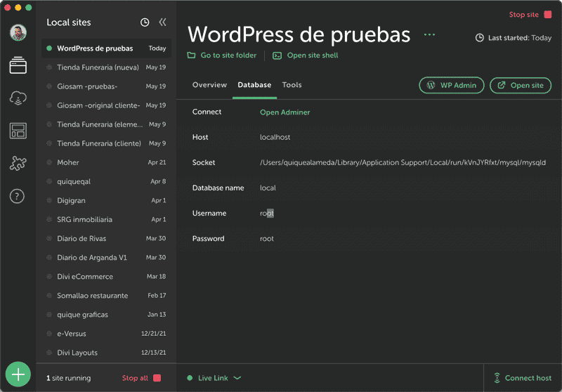Click the status dot beside Digigran
562x392 pixels.
coord(49,200)
